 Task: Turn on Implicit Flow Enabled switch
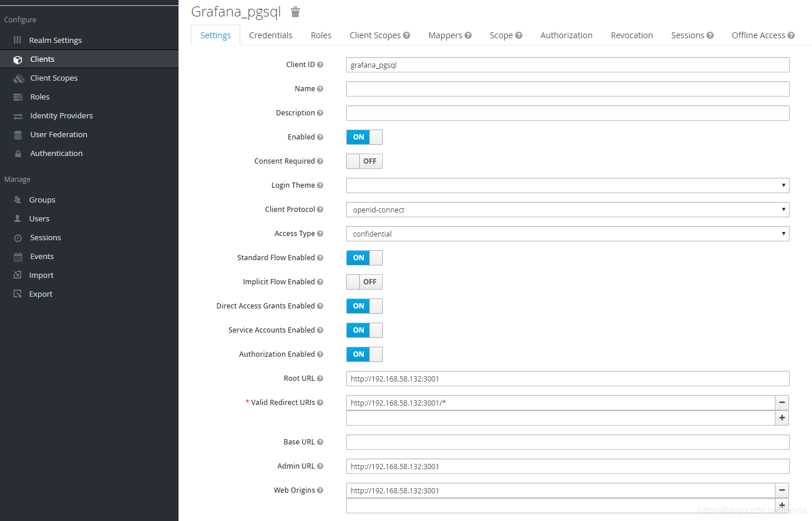point(364,282)
